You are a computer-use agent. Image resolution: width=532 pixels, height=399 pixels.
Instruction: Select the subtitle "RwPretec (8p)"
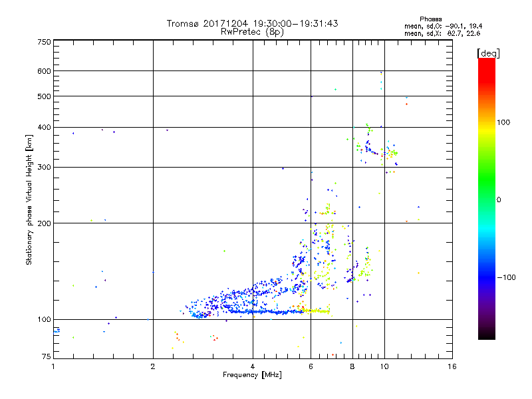252,32
